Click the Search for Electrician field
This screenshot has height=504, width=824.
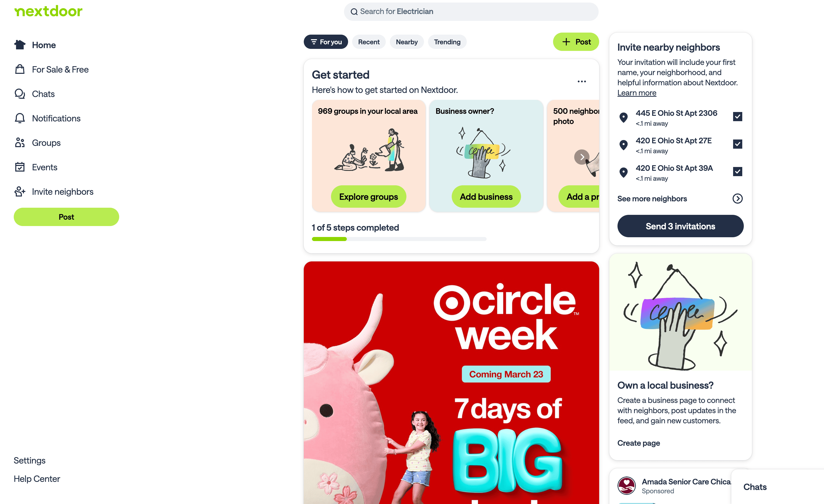(x=471, y=11)
